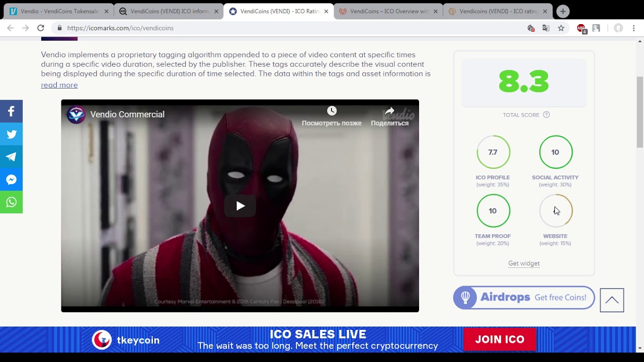Click the translate page icon in address bar
Image resolution: width=644 pixels, height=362 pixels.
click(x=546, y=28)
